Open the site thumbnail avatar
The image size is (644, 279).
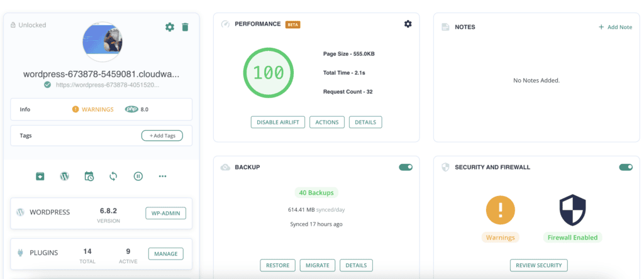pyautogui.click(x=103, y=42)
